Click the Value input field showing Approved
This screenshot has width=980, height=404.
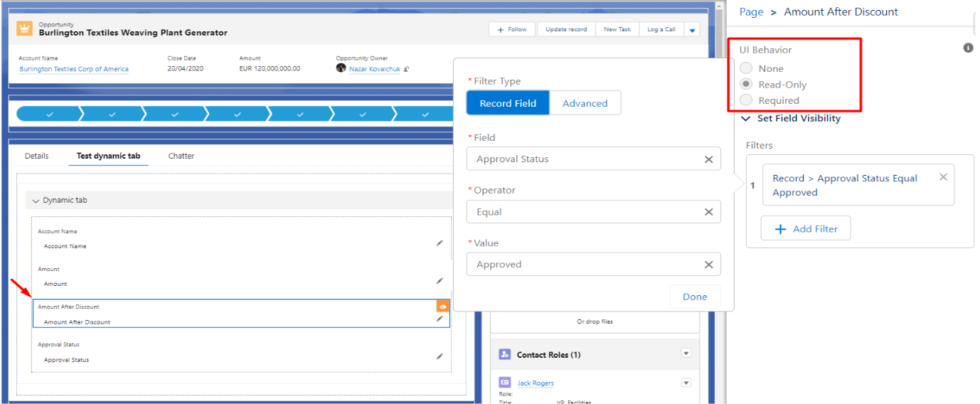pos(583,265)
